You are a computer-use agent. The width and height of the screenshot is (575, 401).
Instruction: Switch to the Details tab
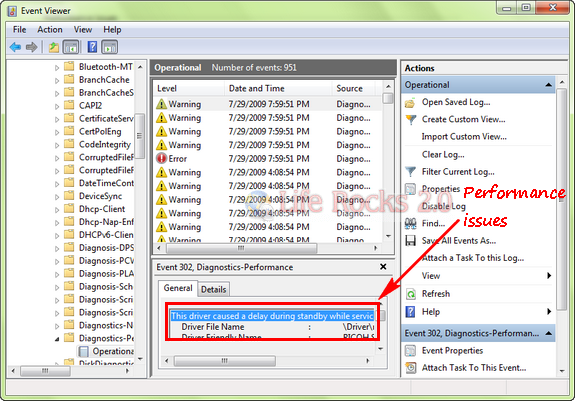pyautogui.click(x=214, y=290)
